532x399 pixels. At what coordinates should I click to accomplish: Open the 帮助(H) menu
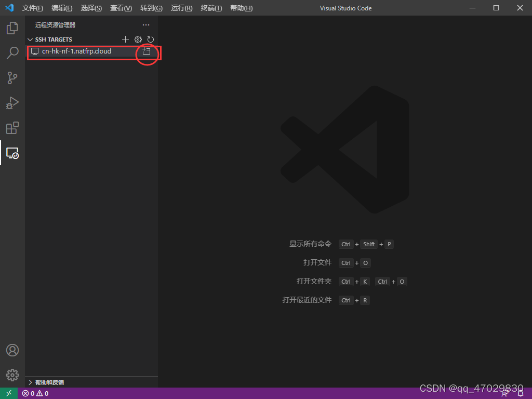pyautogui.click(x=241, y=8)
